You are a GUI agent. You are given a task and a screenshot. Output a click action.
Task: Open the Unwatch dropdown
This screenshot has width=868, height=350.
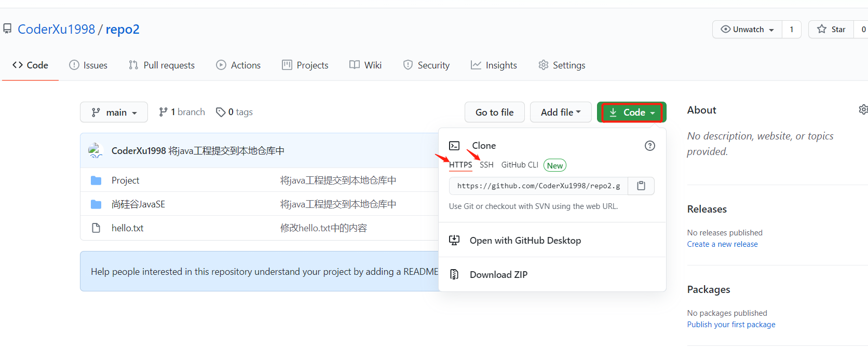(748, 29)
